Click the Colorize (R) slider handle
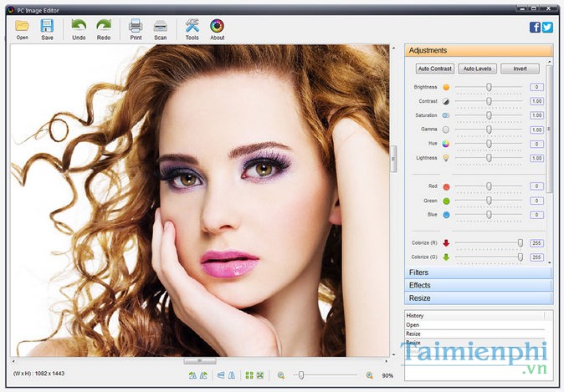Screen dimensions: 564x392 click(520, 243)
